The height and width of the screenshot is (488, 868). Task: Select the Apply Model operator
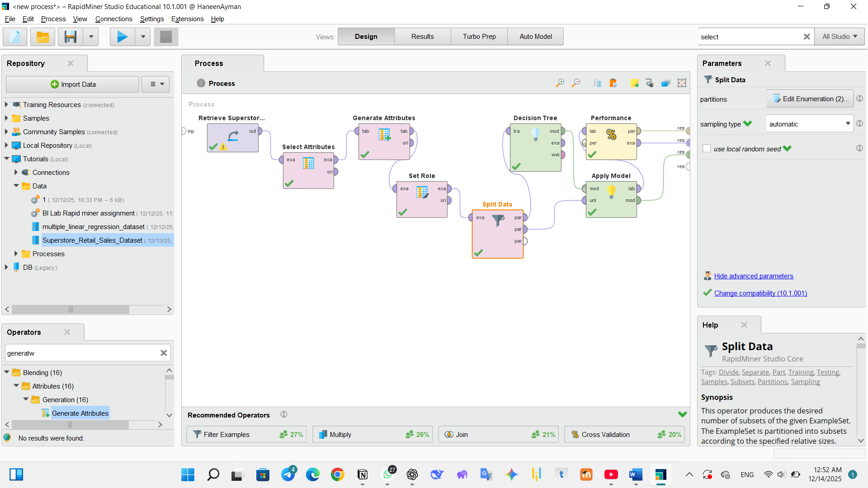click(x=611, y=199)
